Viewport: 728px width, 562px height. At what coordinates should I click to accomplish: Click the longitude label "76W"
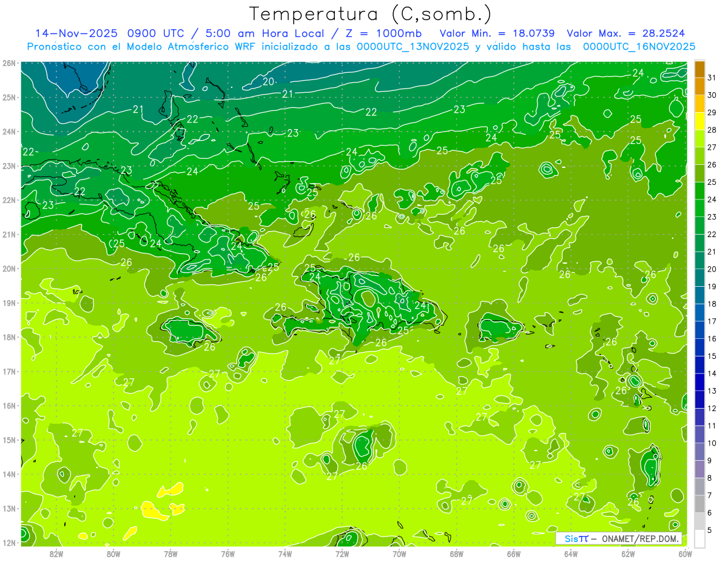click(x=227, y=553)
